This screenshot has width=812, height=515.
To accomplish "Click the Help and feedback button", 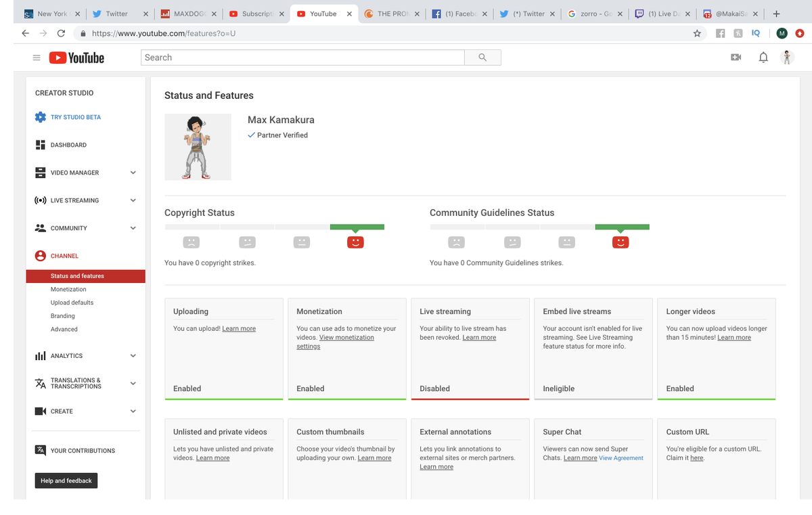I will point(66,480).
